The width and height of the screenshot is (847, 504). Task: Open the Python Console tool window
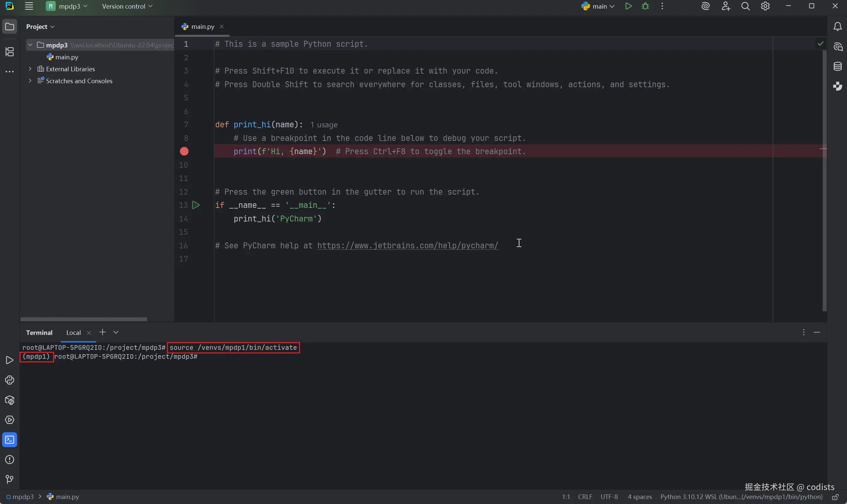tap(10, 380)
